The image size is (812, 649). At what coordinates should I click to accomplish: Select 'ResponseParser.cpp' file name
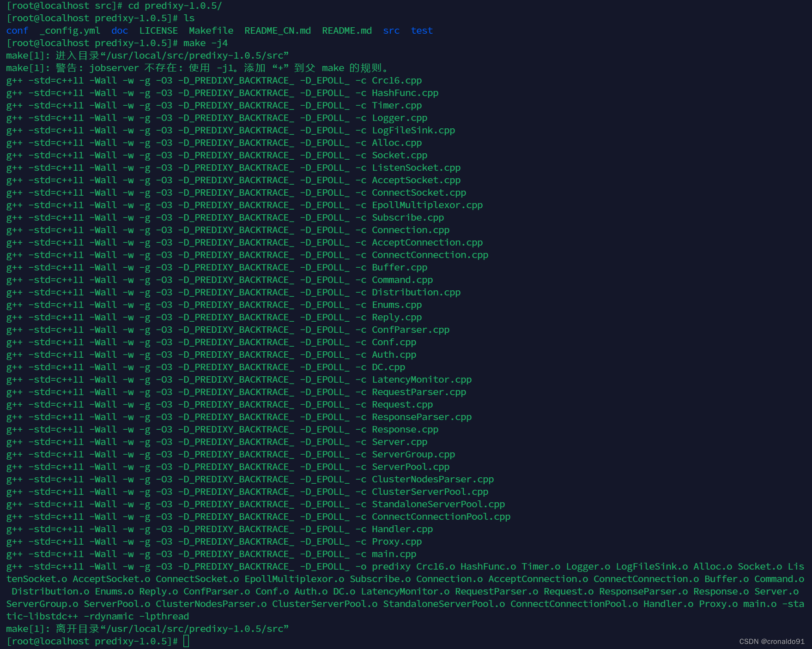(x=422, y=417)
